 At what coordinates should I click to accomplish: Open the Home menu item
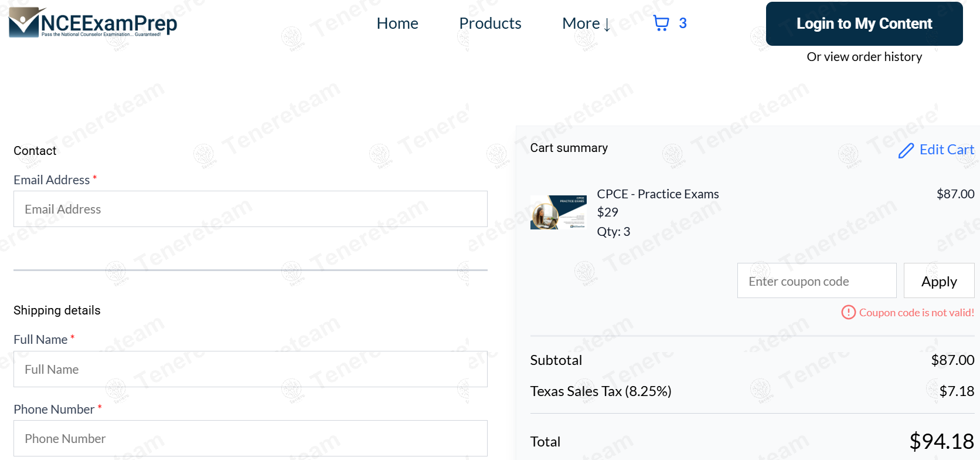397,23
